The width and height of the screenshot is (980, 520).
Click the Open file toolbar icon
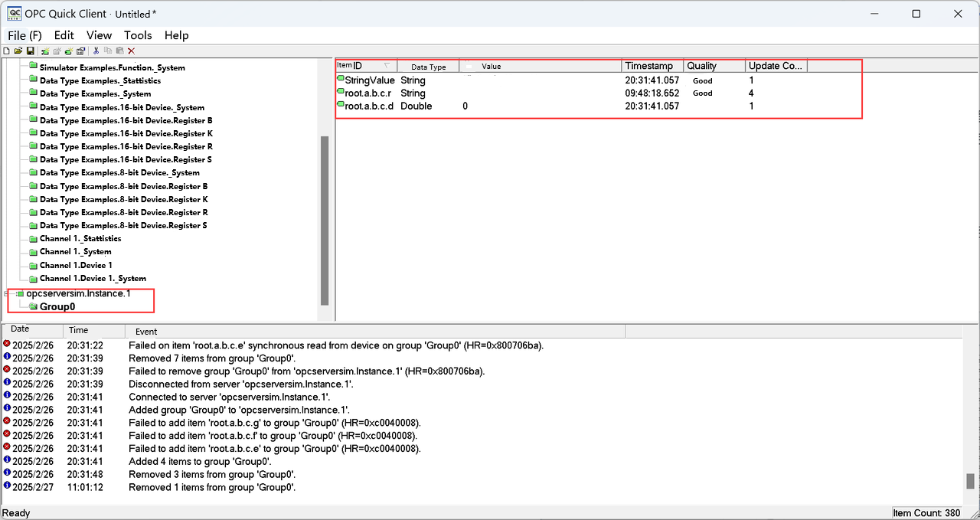pos(18,51)
